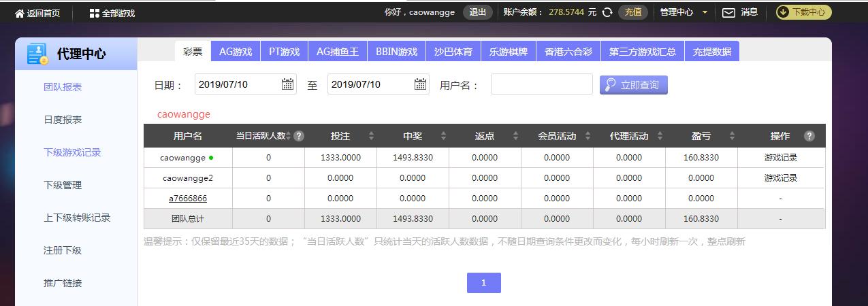Click the envelope message icon

click(x=728, y=12)
